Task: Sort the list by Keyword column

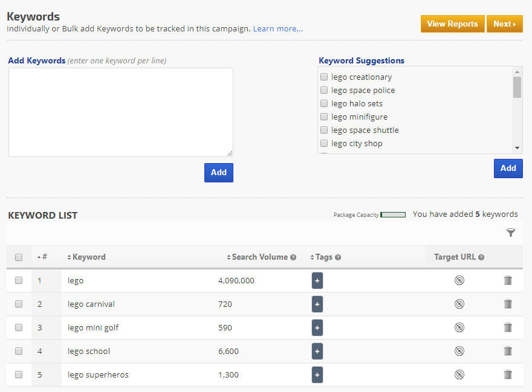Action: 88,257
